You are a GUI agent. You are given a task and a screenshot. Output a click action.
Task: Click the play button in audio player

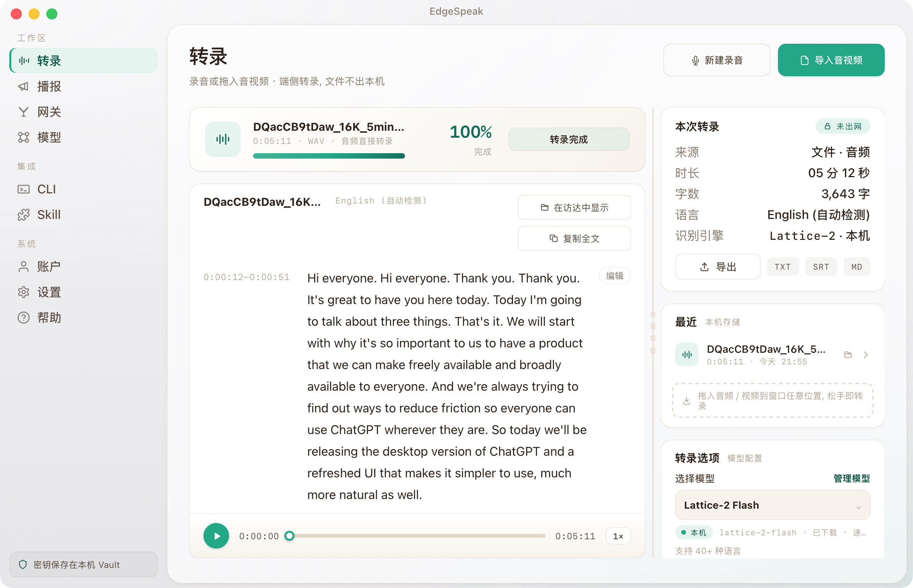pos(216,536)
